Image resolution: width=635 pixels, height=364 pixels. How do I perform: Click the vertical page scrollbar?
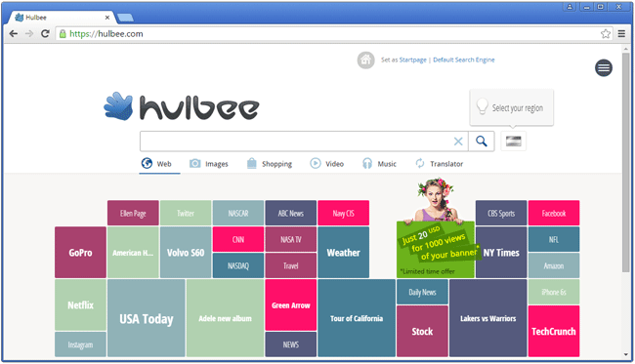pyautogui.click(x=625, y=162)
